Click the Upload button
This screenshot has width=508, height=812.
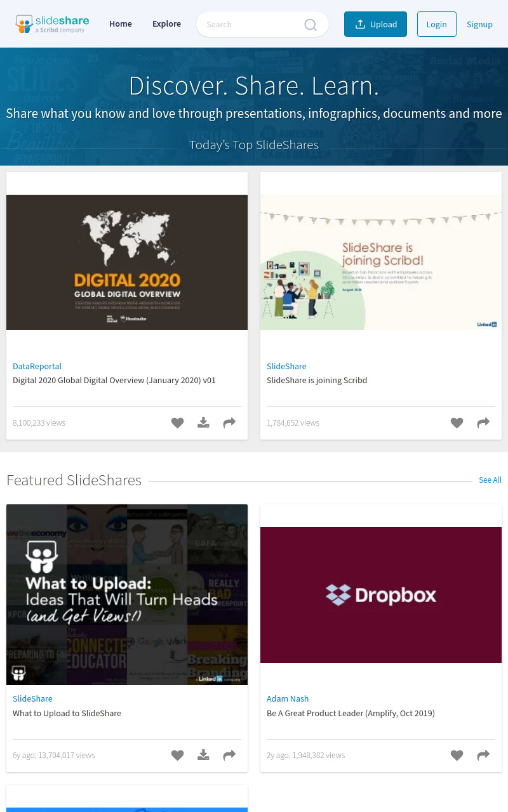[x=375, y=24]
